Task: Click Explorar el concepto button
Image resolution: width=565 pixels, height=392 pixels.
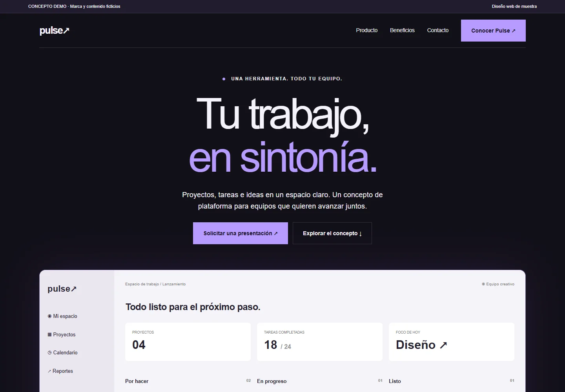Action: (332, 233)
